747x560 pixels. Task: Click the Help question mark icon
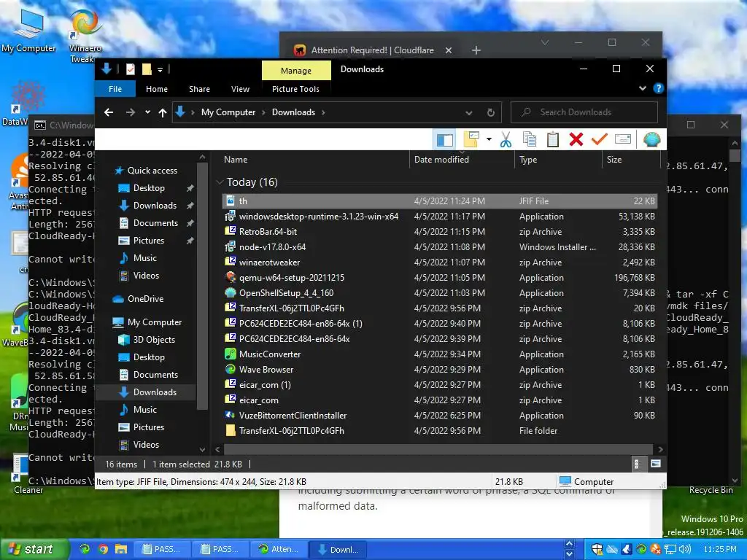659,88
